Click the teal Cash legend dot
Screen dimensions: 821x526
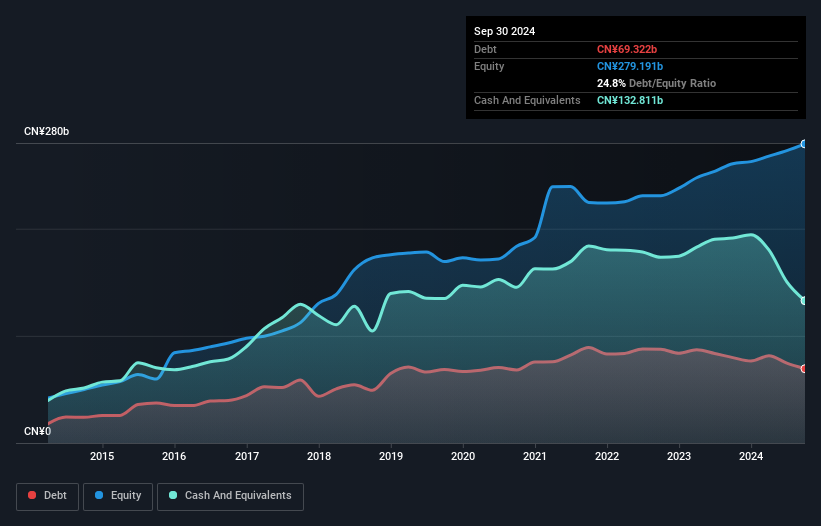173,495
